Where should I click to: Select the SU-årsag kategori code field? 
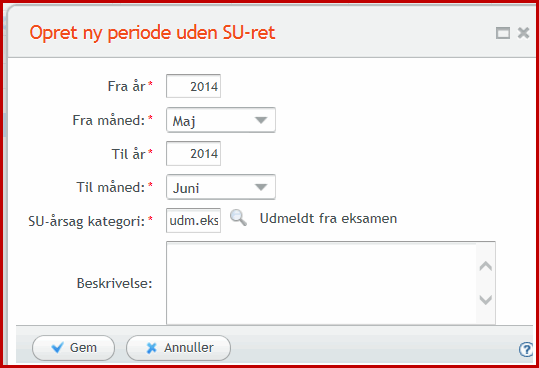[194, 220]
